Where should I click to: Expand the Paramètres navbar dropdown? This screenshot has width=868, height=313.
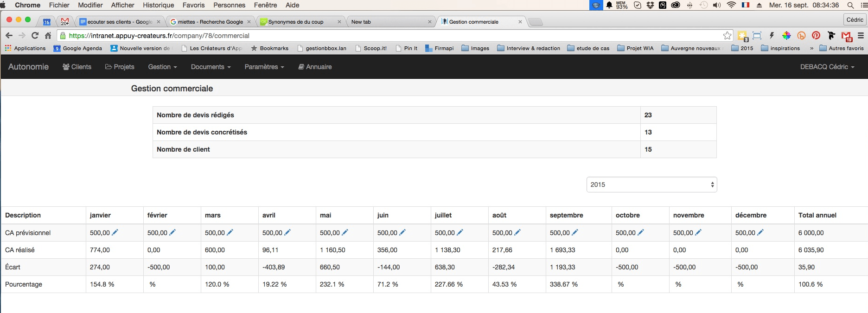(x=264, y=67)
